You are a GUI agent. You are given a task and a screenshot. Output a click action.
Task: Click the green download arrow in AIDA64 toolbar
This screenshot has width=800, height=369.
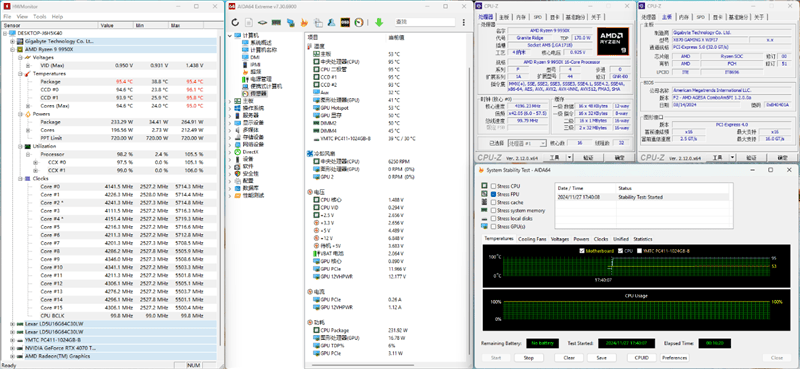coord(379,22)
